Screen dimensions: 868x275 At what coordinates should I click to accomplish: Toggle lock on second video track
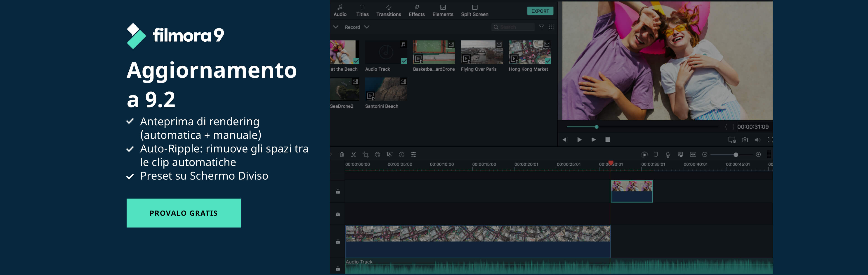pos(338,214)
